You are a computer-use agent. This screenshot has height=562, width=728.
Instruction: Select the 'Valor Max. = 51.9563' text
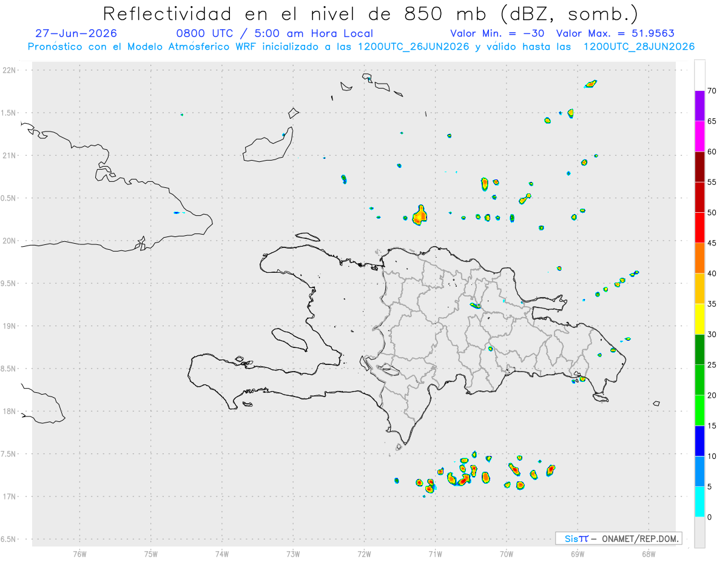click(615, 33)
